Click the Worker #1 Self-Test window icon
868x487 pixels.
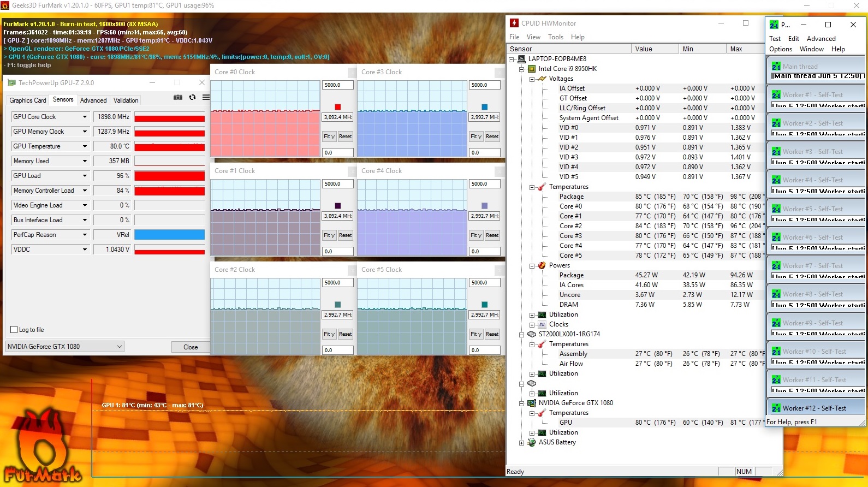776,95
